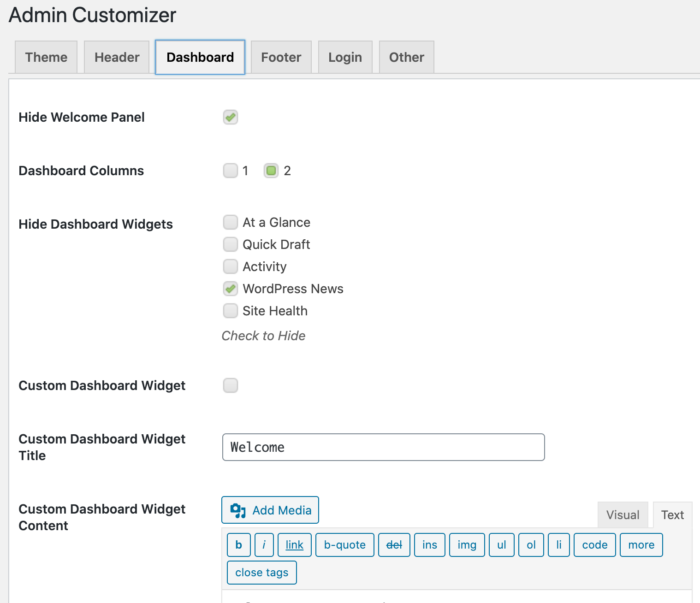Check Activity widget checkbox
Image resolution: width=700 pixels, height=603 pixels.
(231, 266)
